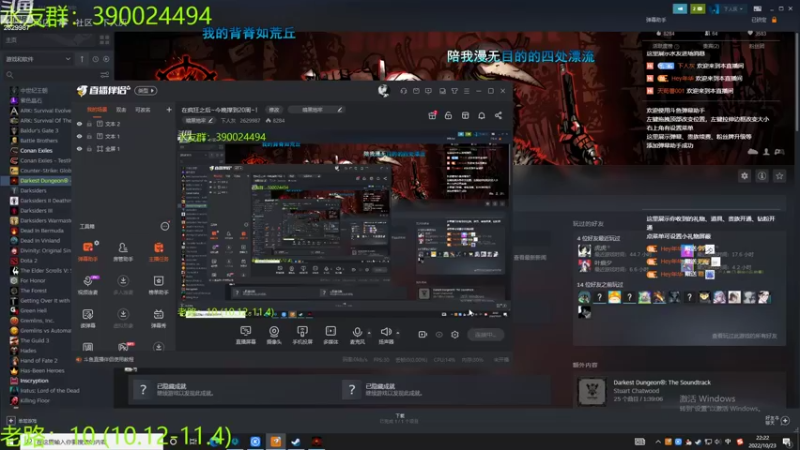This screenshot has height=450, width=800.
Task: Open notifications bell in streaming app
Action: point(482,116)
